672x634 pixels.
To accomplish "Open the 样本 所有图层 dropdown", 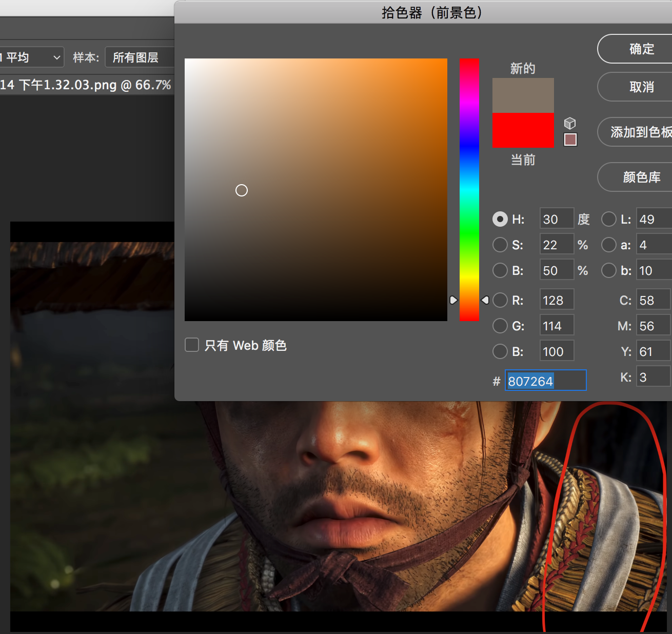I will pyautogui.click(x=139, y=57).
